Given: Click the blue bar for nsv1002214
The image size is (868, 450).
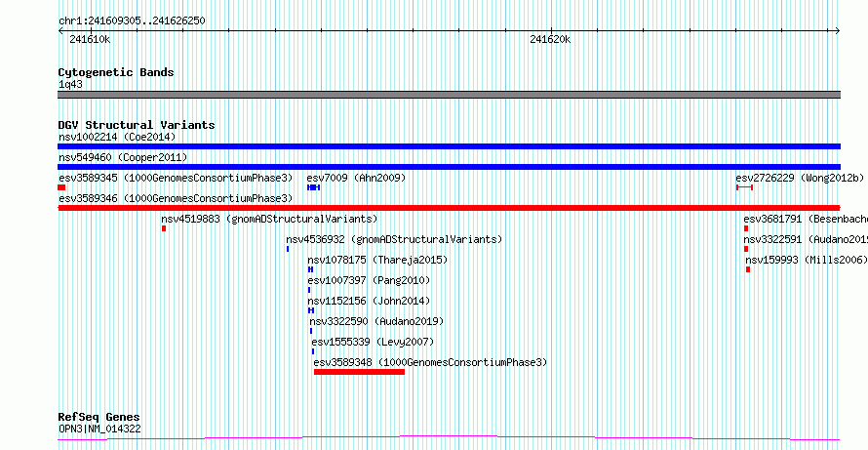Looking at the screenshot, I should pos(449,146).
